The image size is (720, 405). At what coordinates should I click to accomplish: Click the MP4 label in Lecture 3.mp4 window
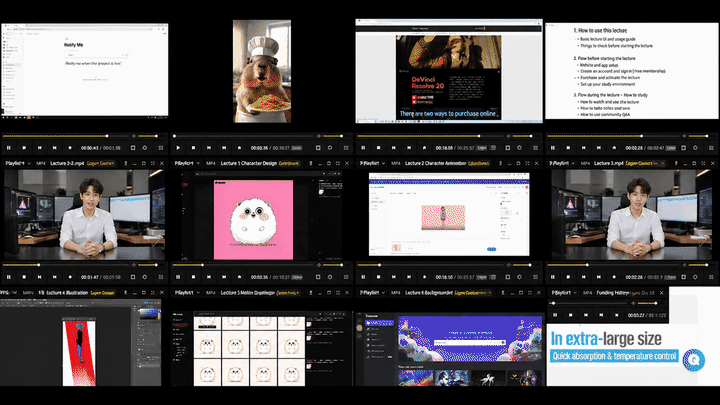pyautogui.click(x=585, y=163)
